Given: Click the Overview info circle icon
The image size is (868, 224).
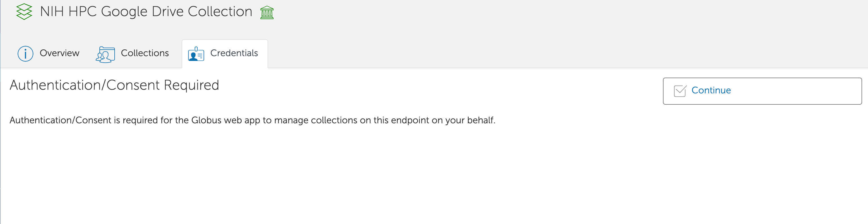Looking at the screenshot, I should click(x=25, y=54).
